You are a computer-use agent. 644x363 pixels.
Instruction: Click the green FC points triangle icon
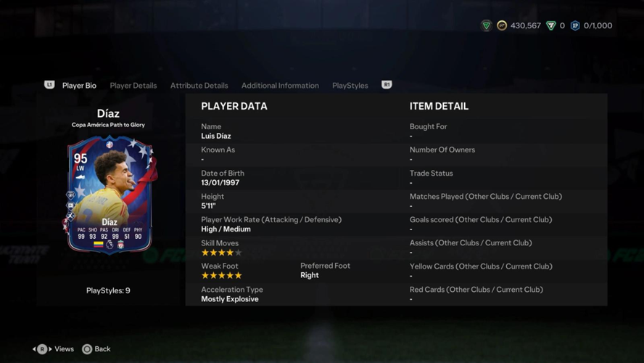550,26
